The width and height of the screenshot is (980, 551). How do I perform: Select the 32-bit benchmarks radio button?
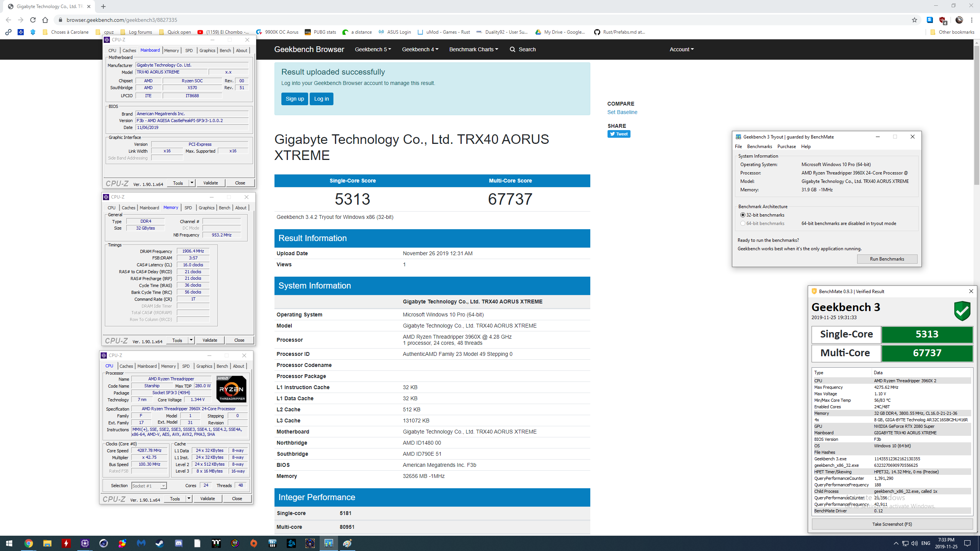(743, 215)
